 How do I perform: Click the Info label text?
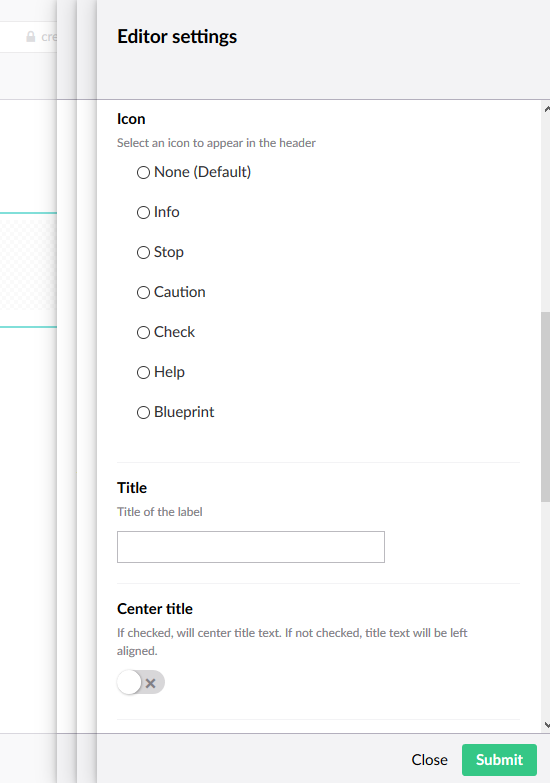[x=167, y=212]
